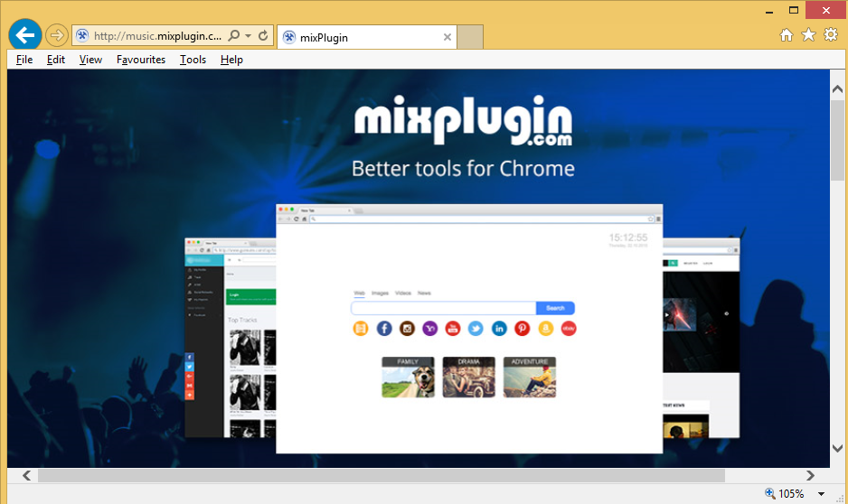The height and width of the screenshot is (504, 848).
Task: Click the orange bookmarks shortcut icon
Action: [x=361, y=328]
